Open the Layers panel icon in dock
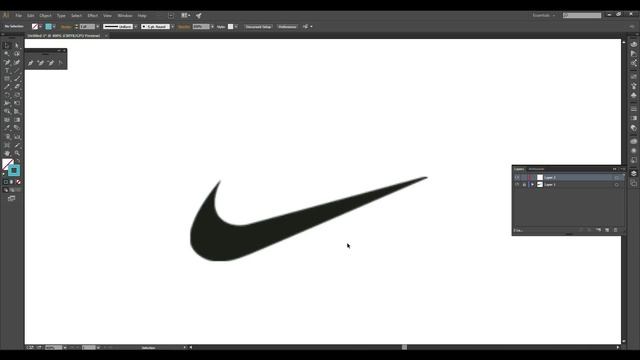 point(633,173)
